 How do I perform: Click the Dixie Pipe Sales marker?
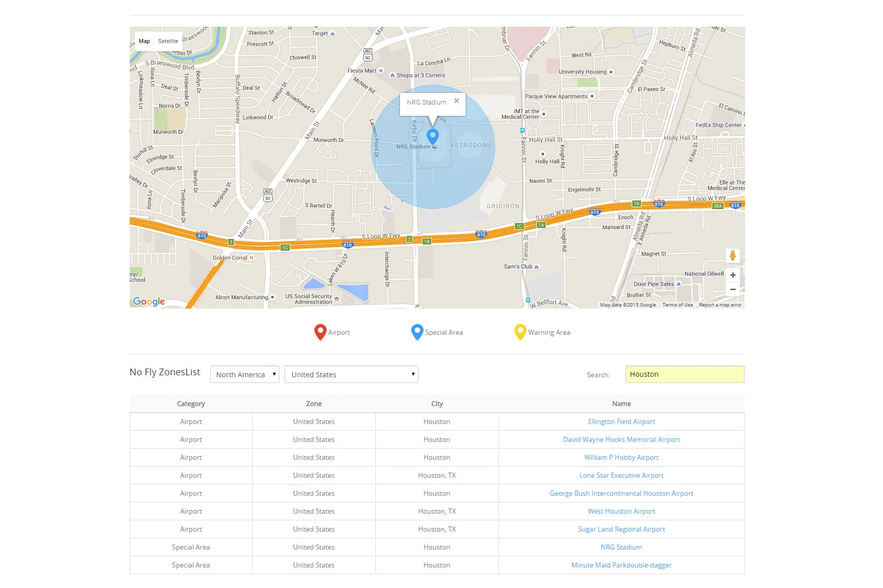pos(678,284)
